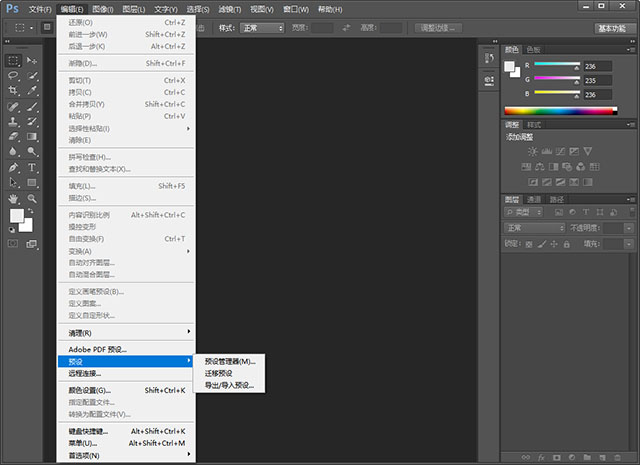Open the collapsed History panel icon

click(x=489, y=58)
